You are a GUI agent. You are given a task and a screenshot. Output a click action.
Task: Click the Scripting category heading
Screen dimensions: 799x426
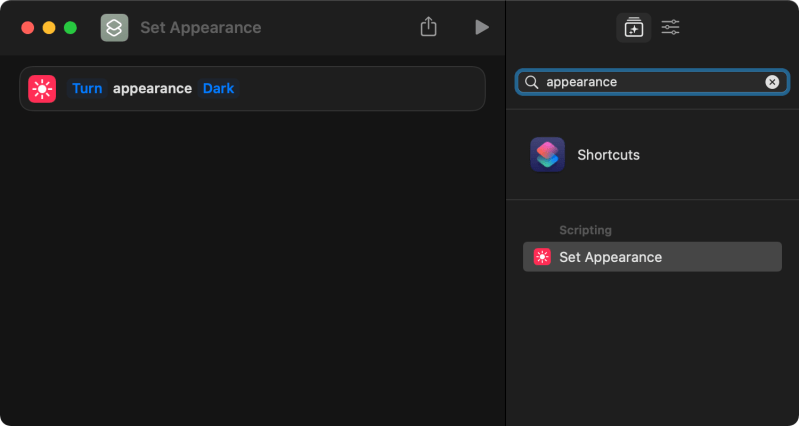click(x=585, y=230)
